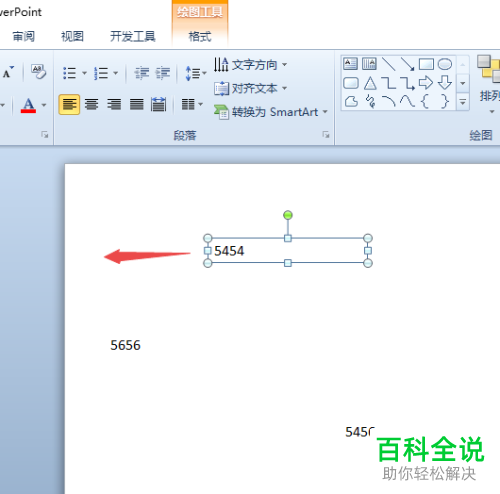
Task: Select the arrow line shape
Action: pyautogui.click(x=407, y=64)
